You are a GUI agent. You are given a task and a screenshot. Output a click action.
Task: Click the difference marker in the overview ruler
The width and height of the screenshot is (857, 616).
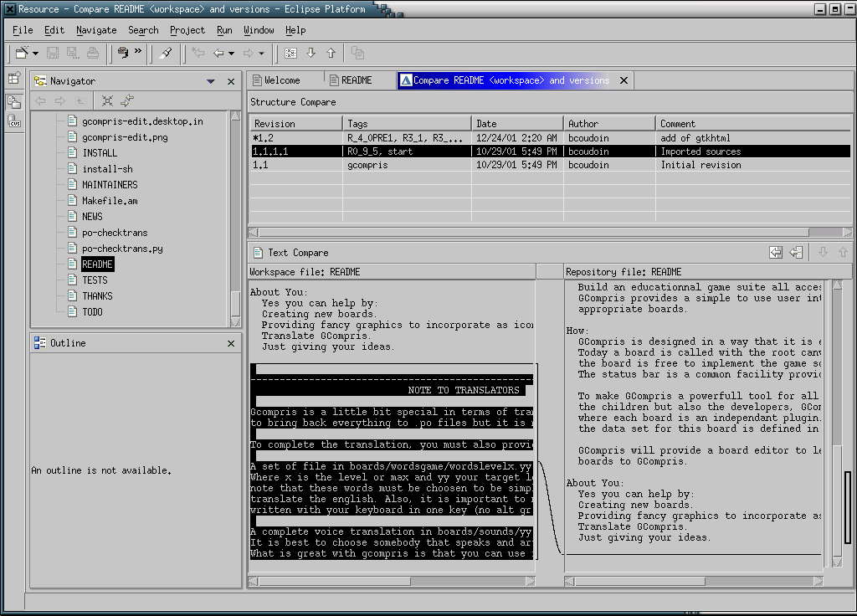(x=847, y=509)
